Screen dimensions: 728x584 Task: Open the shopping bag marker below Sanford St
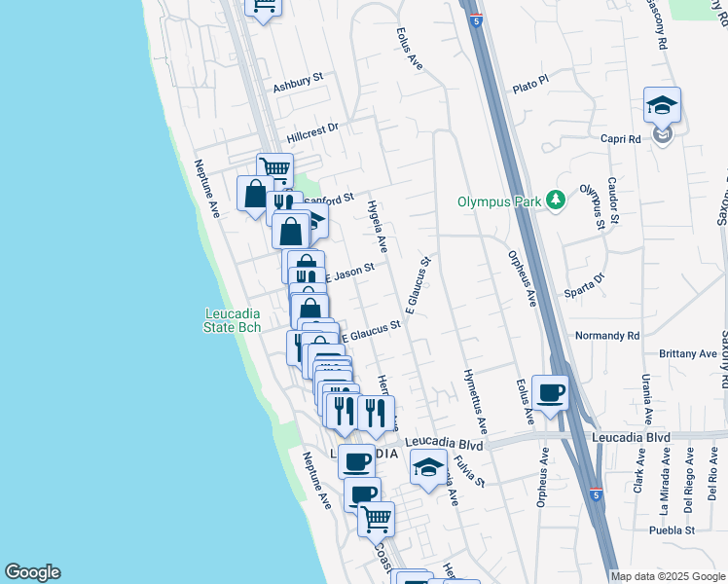pyautogui.click(x=291, y=231)
